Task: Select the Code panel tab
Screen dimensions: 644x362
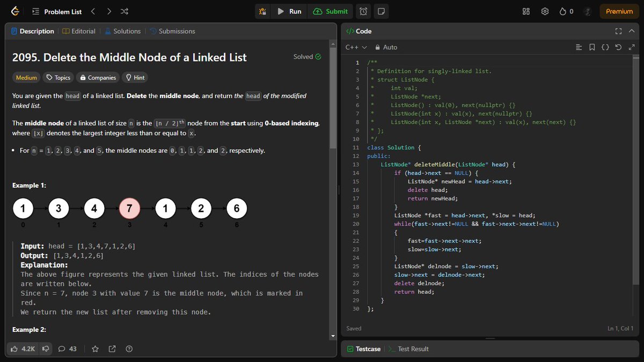Action: (359, 31)
